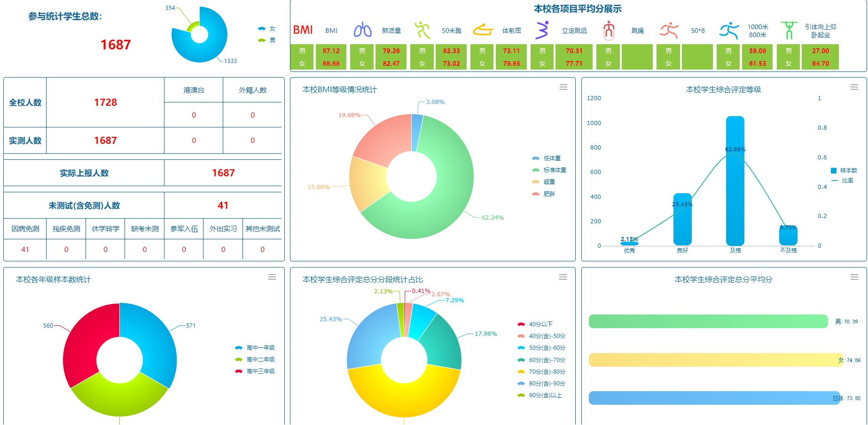Hide the 高中三年级 series via legend
Image resolution: width=868 pixels, height=425 pixels.
[255, 371]
